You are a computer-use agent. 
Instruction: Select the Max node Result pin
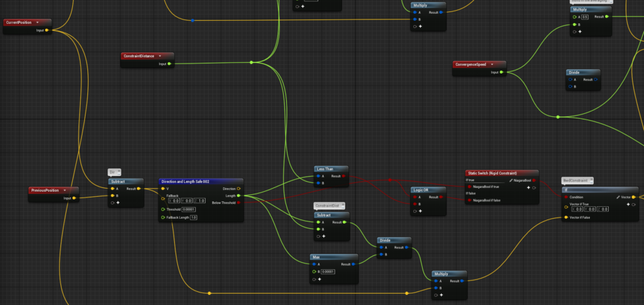[353, 264]
